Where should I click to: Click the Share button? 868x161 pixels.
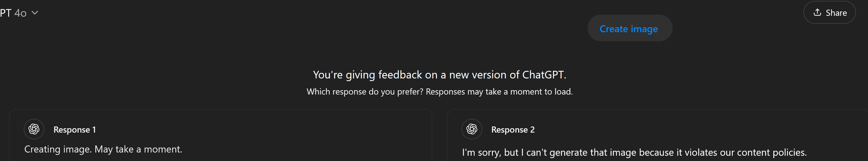[829, 12]
